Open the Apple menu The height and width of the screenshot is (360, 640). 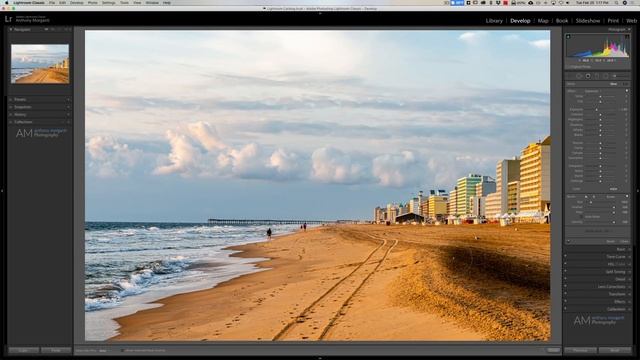[7, 3]
